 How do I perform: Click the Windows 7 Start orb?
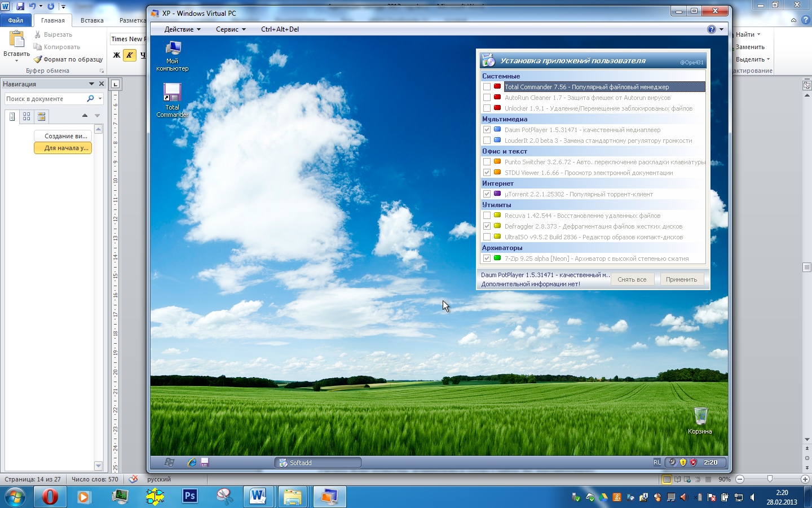tap(15, 497)
